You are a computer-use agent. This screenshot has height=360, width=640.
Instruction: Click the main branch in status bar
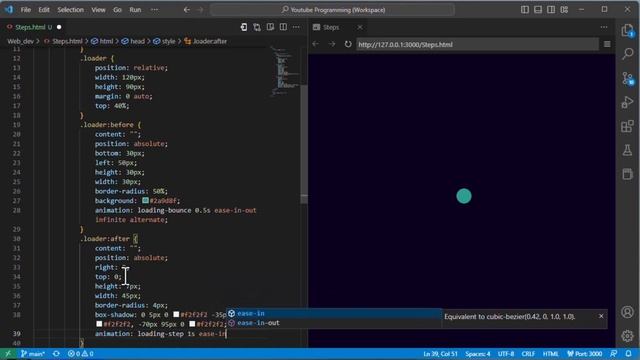pyautogui.click(x=33, y=353)
